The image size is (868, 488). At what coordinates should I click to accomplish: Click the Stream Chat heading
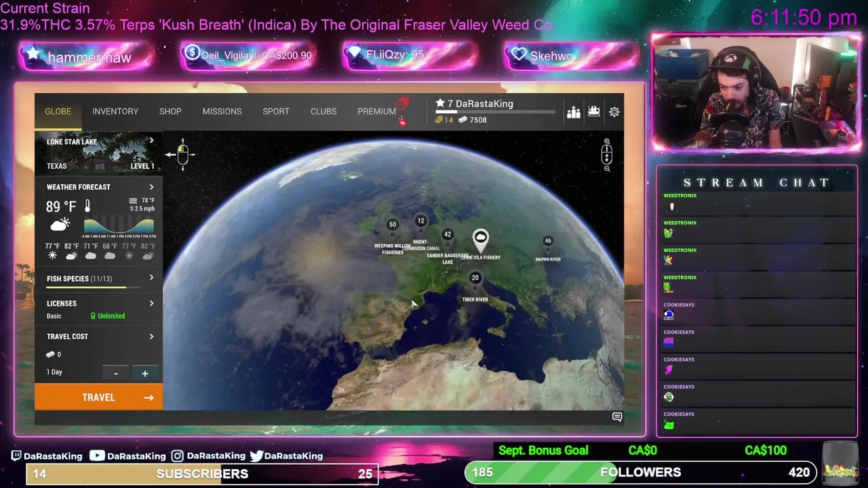point(756,182)
